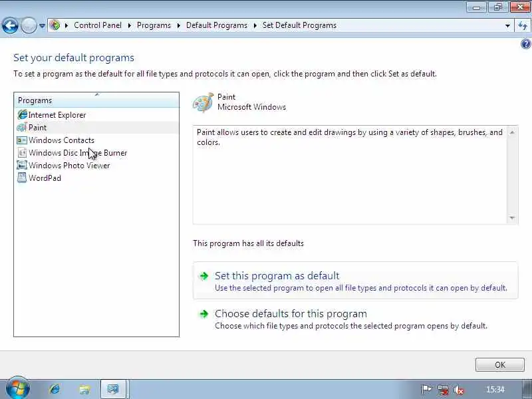Launch Internet Explorer from taskbar
Image resolution: width=532 pixels, height=399 pixels.
[55, 389]
